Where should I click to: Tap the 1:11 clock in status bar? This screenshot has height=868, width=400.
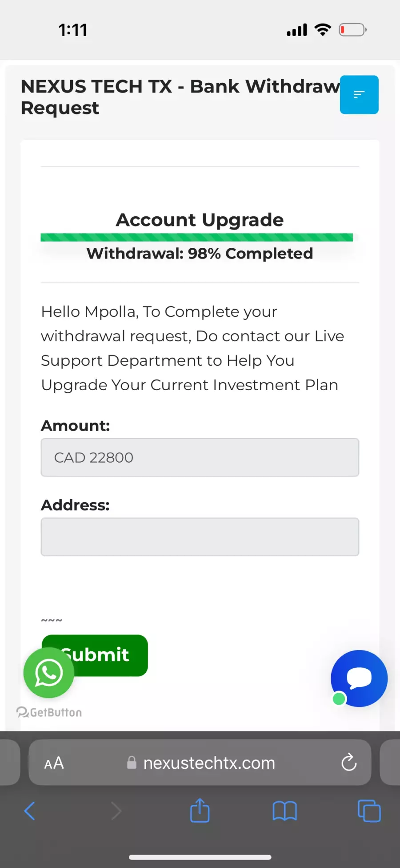point(73,30)
